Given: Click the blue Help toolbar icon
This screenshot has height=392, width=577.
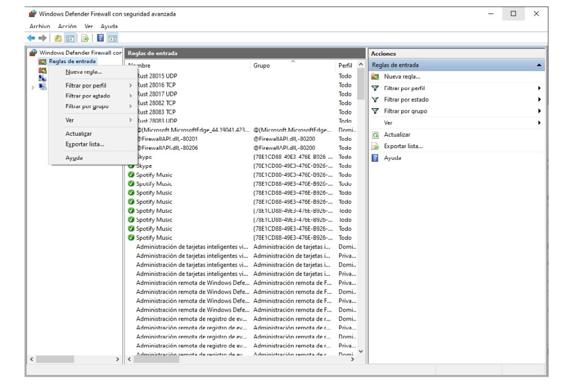Looking at the screenshot, I should (x=100, y=38).
